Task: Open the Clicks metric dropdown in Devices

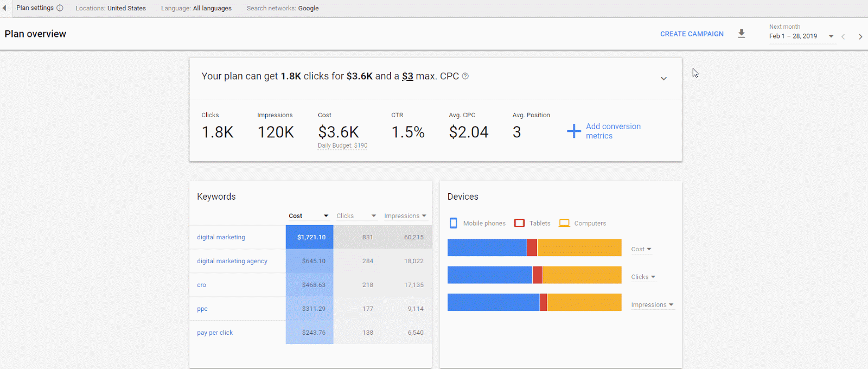Action: (643, 277)
